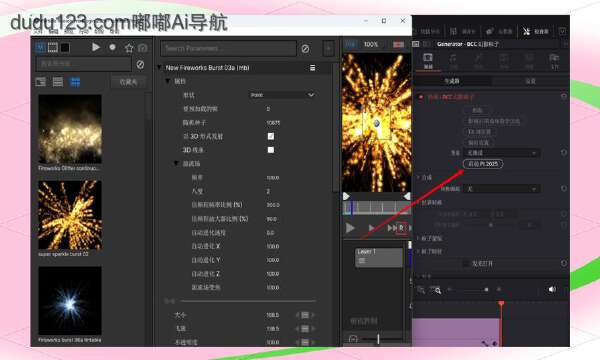The height and width of the screenshot is (360, 600).
Task: Click the reset icon next to Search Parameters
Action: click(x=305, y=49)
